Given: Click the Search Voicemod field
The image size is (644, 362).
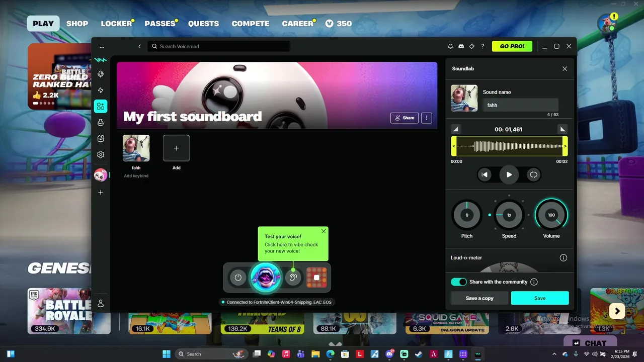Looking at the screenshot, I should [219, 46].
